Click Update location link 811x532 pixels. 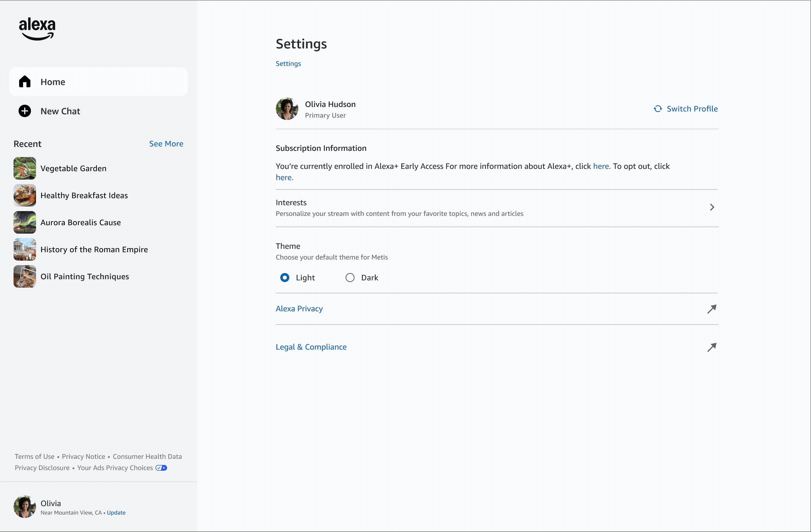pyautogui.click(x=116, y=513)
